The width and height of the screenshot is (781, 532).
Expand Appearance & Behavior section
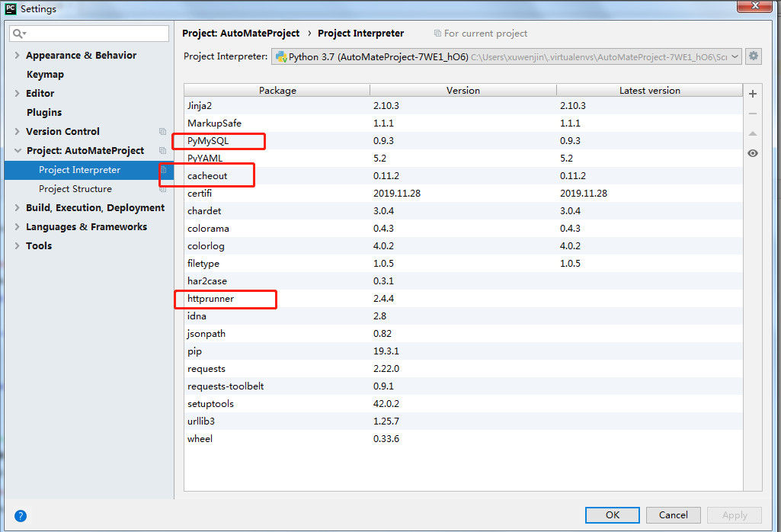[x=17, y=56]
